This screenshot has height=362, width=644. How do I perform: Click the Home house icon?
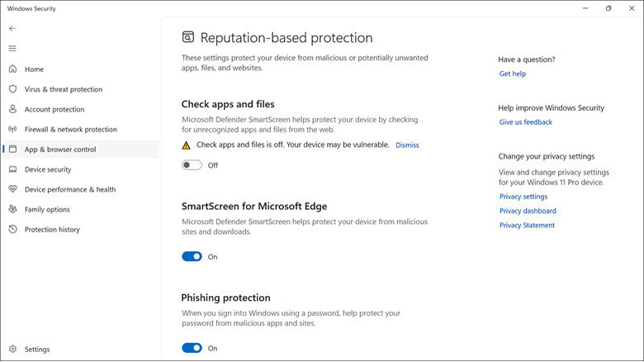point(13,69)
